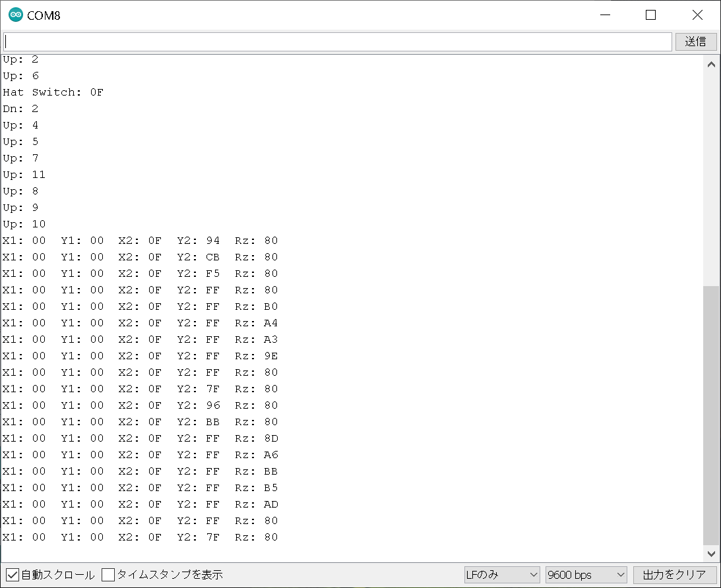Click the 'Dn: 2' output line

20,109
